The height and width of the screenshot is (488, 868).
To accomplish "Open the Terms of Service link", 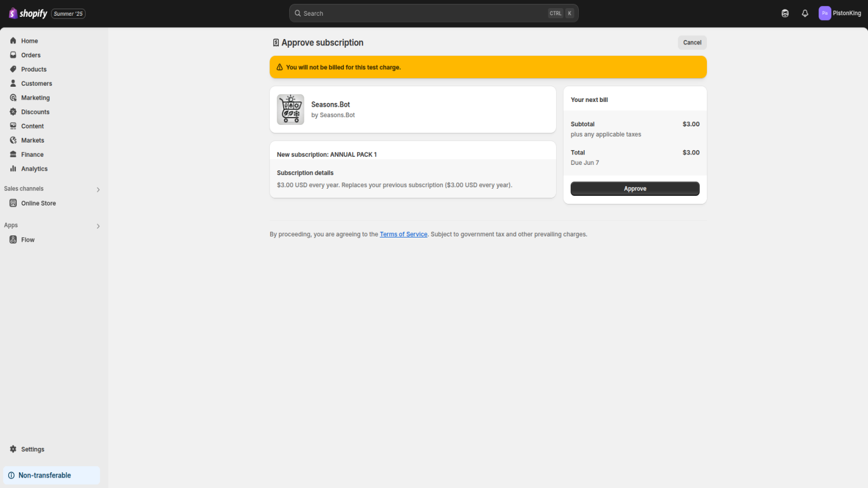I will pyautogui.click(x=403, y=234).
